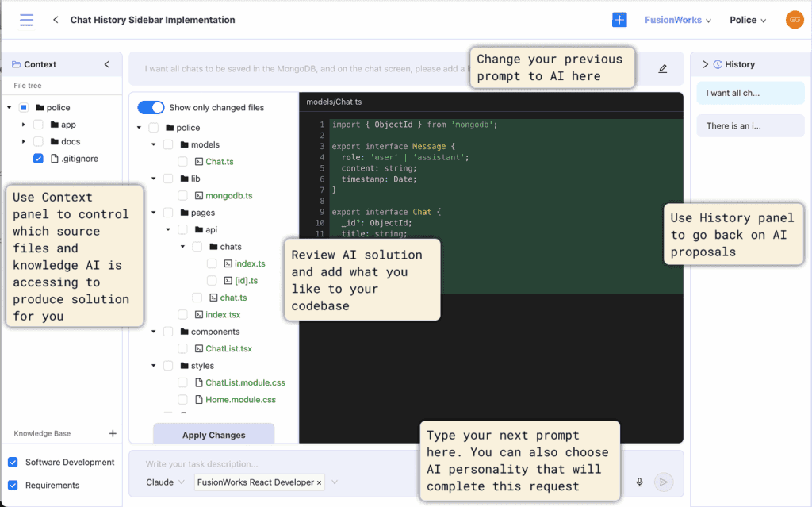Open the hamburger menu icon
The image size is (812, 507).
click(27, 20)
